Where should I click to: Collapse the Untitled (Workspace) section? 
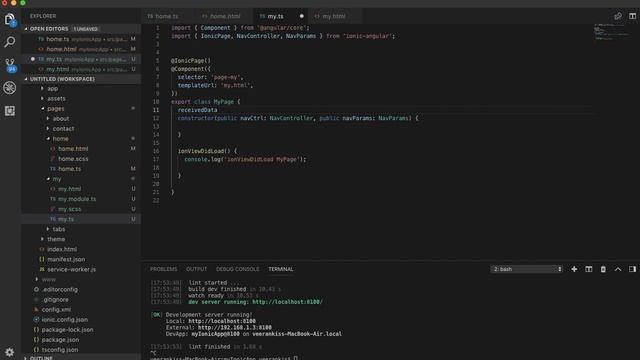point(81,79)
